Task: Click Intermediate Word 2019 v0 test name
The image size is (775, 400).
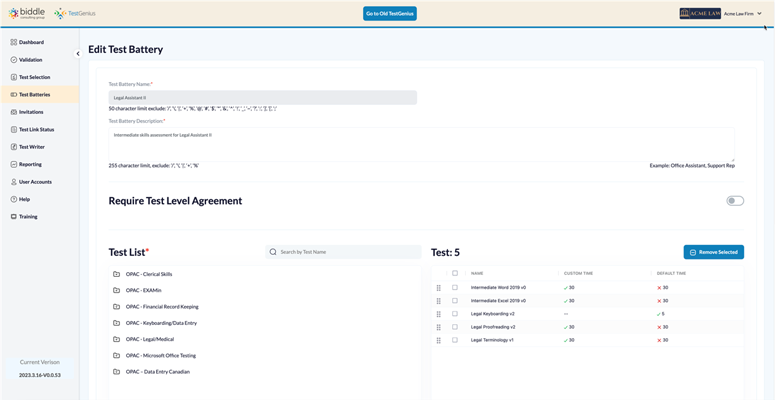Action: coord(498,288)
